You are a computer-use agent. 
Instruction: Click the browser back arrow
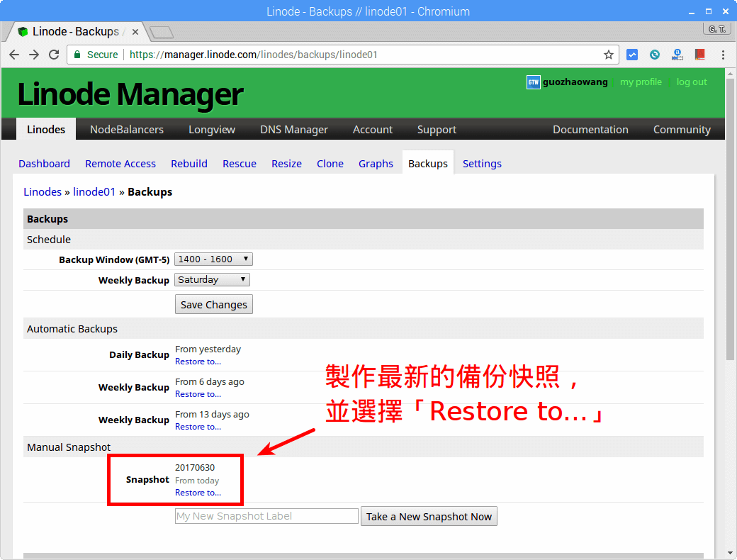pos(14,55)
